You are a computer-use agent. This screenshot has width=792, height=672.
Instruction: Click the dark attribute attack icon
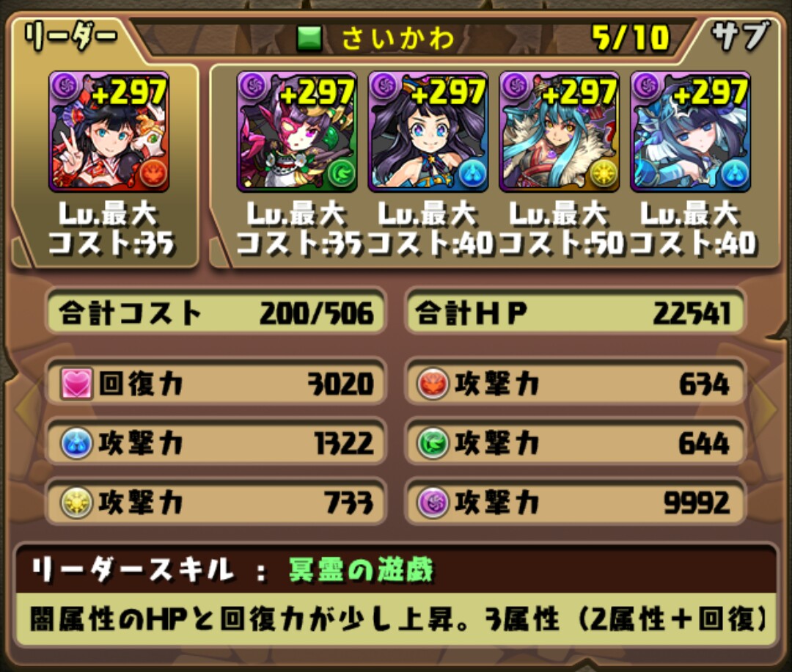tap(433, 503)
